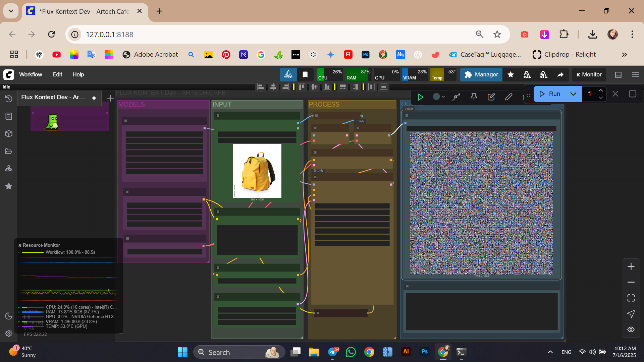Increment the batch count stepper
644x362 pixels.
(601, 90)
